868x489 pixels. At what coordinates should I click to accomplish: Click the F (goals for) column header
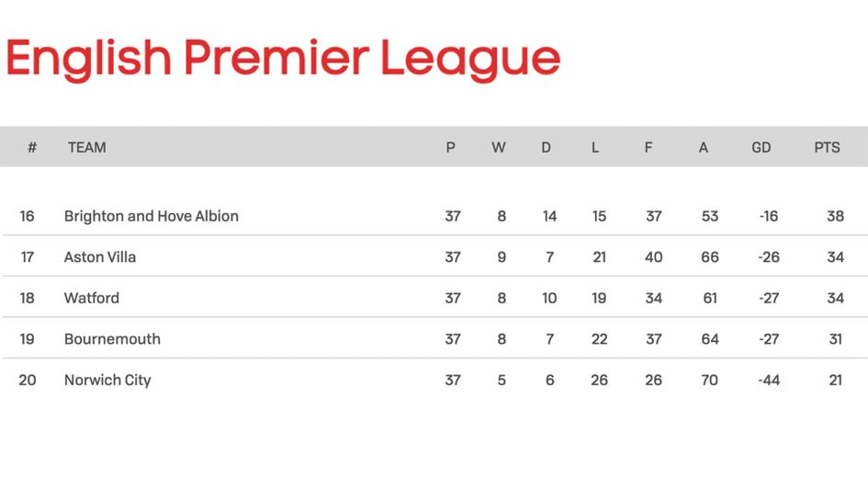648,147
